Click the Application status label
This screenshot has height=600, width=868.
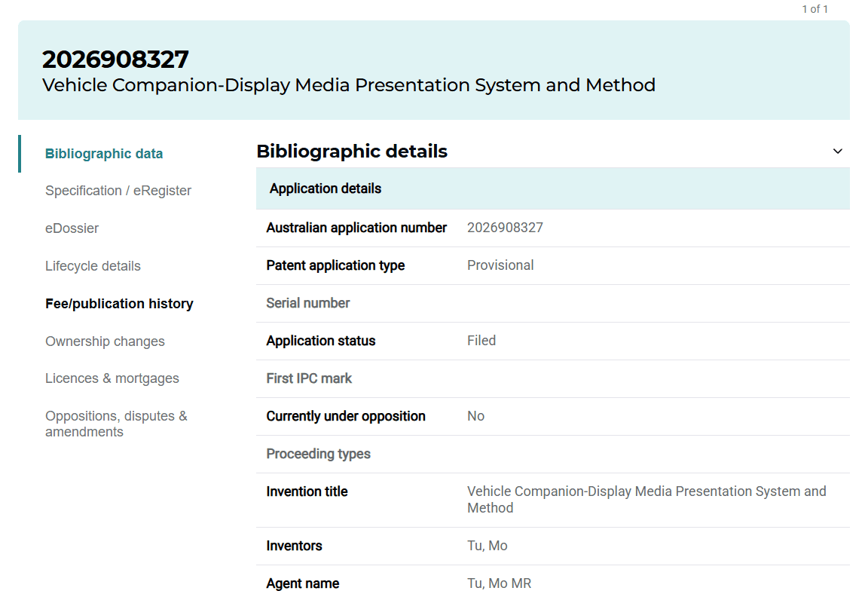(320, 341)
